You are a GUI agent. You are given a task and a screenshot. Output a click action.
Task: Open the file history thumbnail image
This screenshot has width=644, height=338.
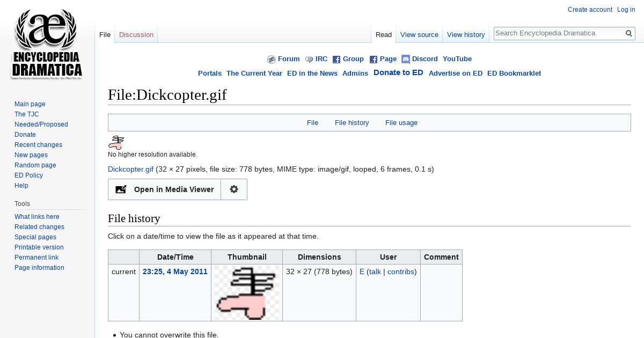247,293
